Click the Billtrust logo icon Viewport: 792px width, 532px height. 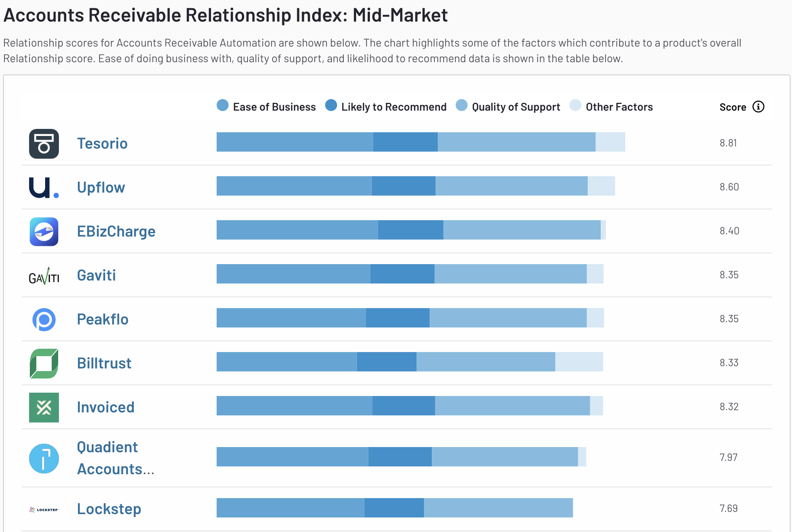click(x=44, y=363)
